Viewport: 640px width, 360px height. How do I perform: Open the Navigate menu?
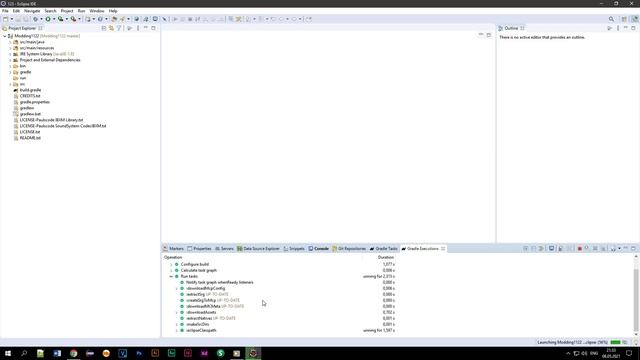tap(32, 11)
